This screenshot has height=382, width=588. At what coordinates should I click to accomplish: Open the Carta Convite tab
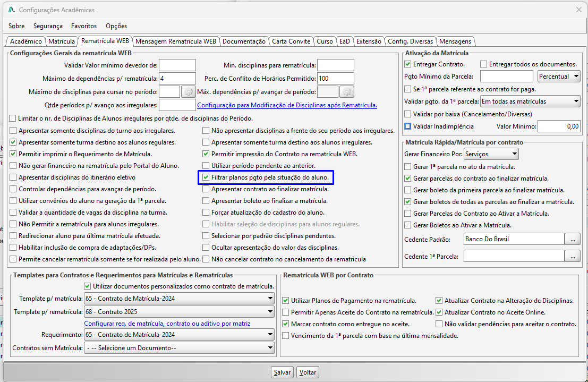coord(292,41)
